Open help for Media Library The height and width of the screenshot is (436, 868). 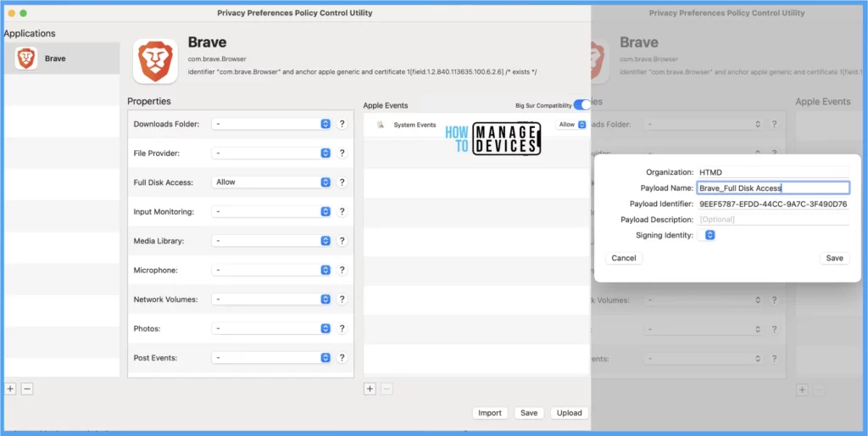tap(342, 241)
